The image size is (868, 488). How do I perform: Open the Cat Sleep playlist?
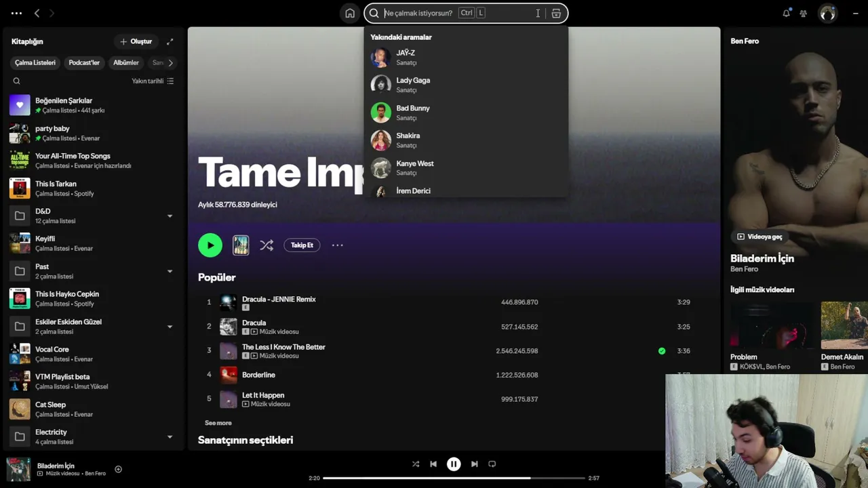pyautogui.click(x=94, y=409)
